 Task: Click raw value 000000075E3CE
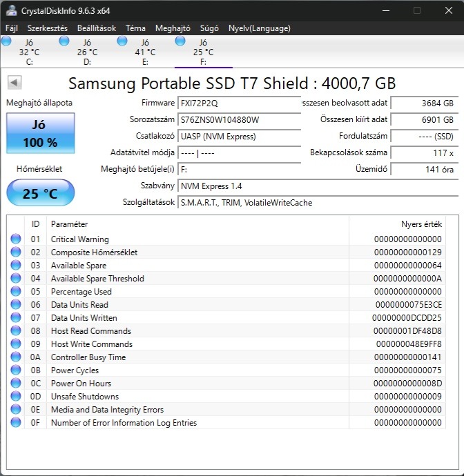(409, 304)
